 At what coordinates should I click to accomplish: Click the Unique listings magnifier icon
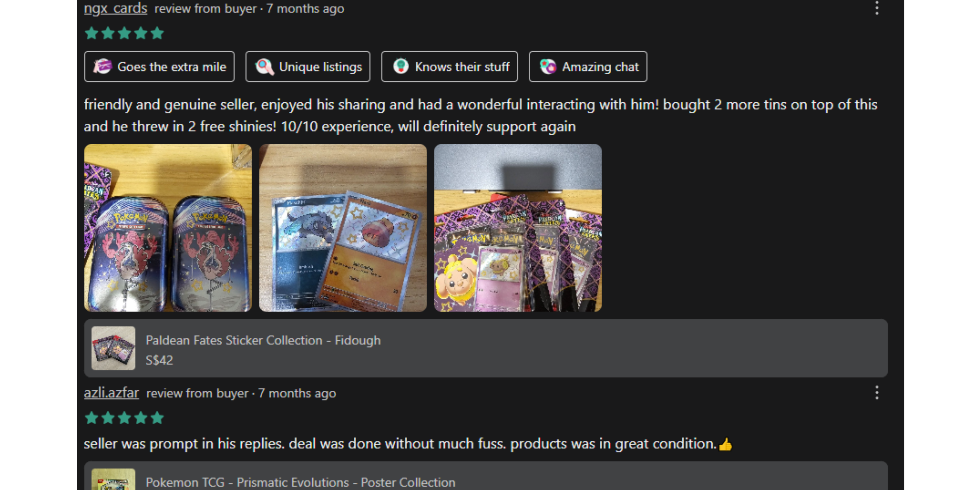pos(264,67)
